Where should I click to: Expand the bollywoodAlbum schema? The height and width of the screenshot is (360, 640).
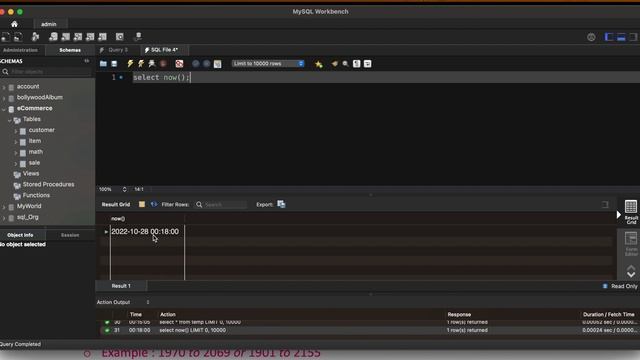tap(4, 98)
